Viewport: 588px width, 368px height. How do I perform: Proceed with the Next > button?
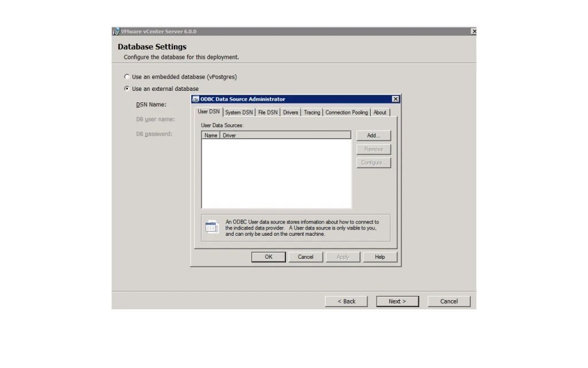[397, 301]
